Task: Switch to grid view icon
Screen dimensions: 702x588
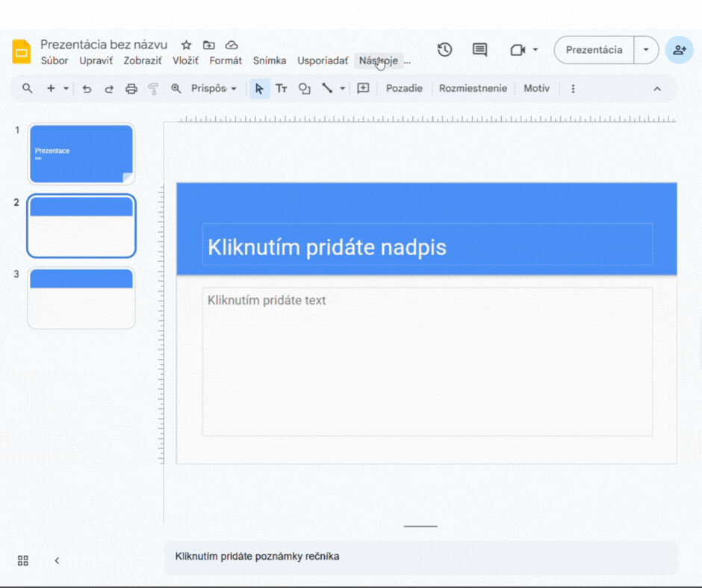Action: (23, 560)
